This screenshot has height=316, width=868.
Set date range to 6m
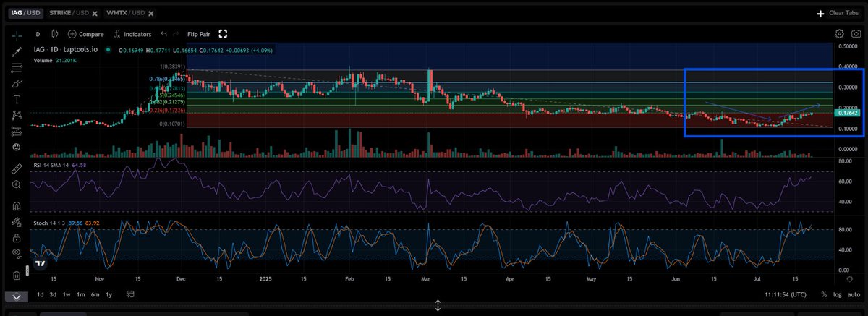pyautogui.click(x=95, y=294)
